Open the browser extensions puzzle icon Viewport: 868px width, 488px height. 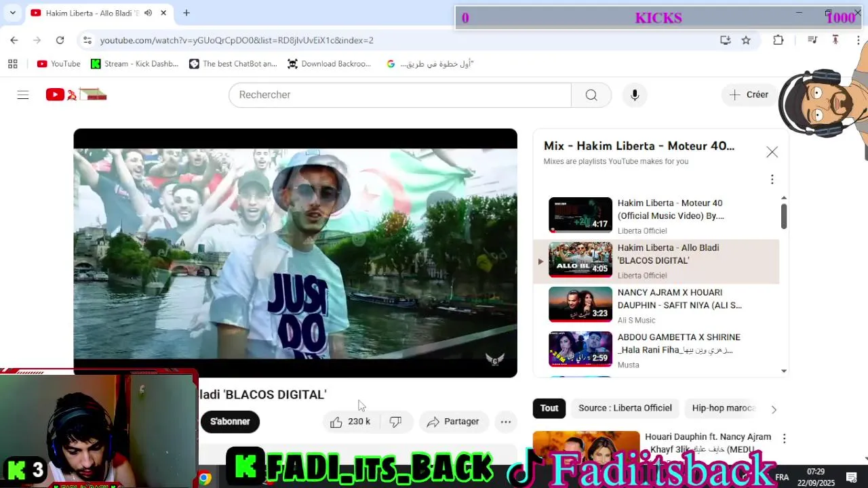click(x=778, y=40)
